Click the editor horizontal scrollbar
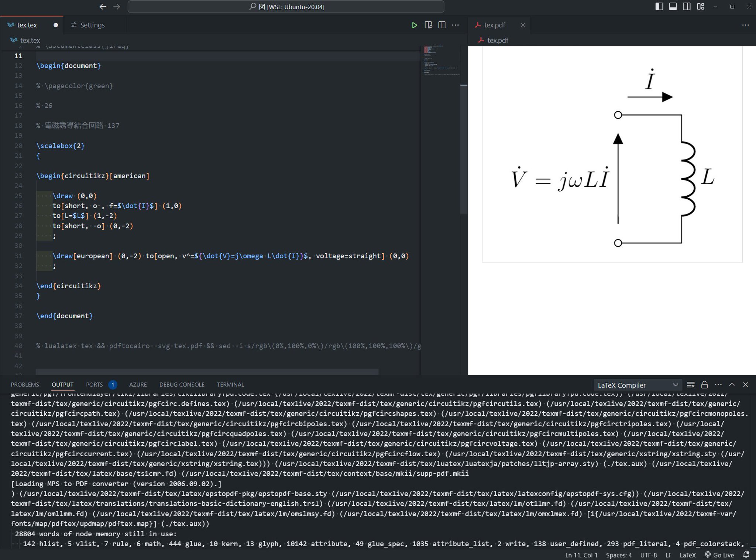This screenshot has width=756, height=560. click(x=207, y=371)
